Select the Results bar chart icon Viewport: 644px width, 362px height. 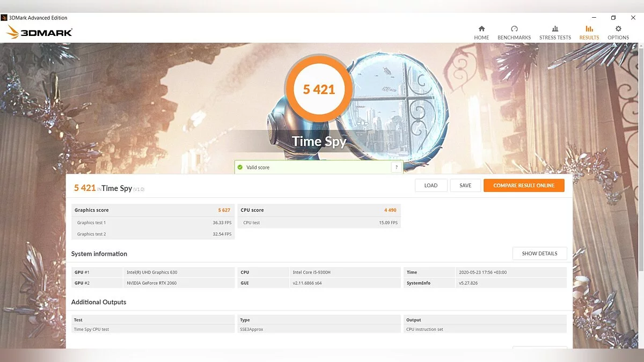point(589,28)
